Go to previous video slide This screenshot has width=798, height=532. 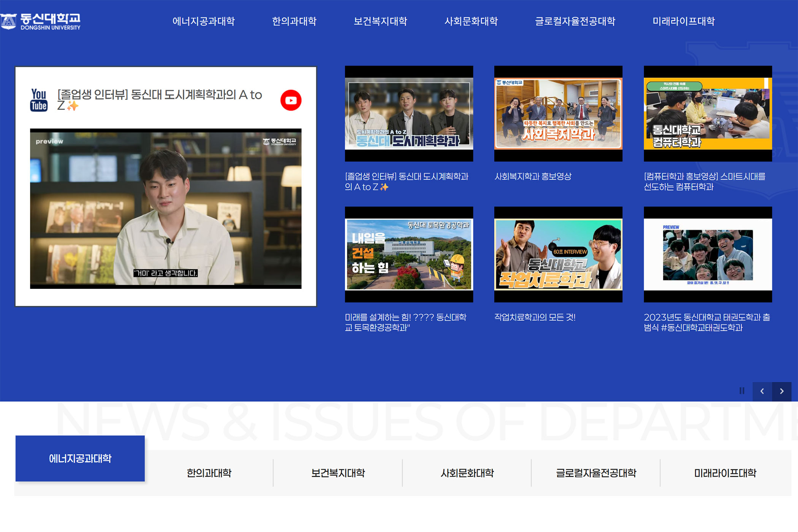point(762,391)
